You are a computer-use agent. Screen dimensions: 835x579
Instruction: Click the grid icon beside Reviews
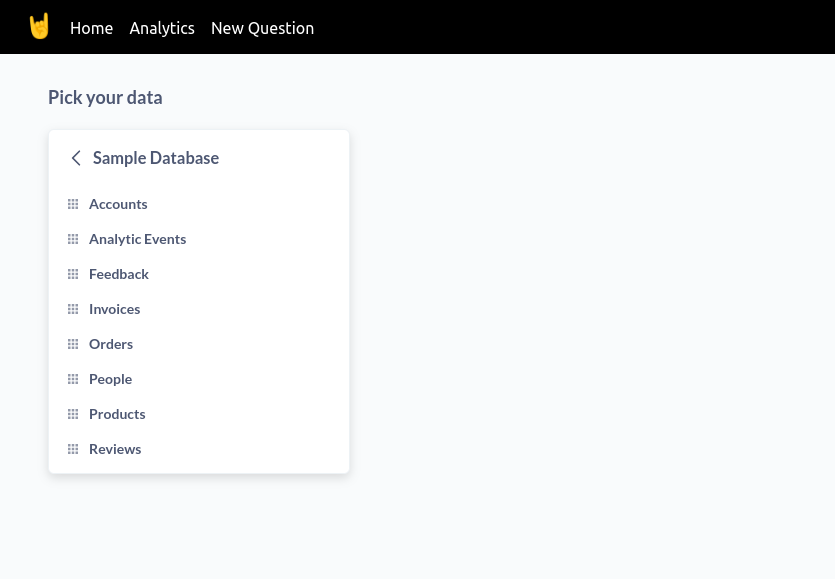click(73, 449)
